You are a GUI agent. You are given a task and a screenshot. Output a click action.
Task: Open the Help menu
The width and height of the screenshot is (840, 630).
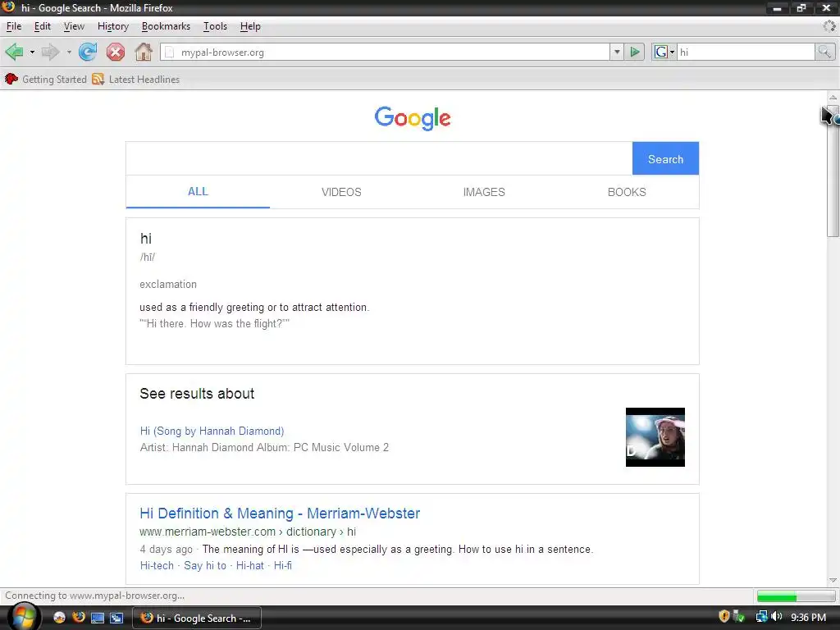250,26
